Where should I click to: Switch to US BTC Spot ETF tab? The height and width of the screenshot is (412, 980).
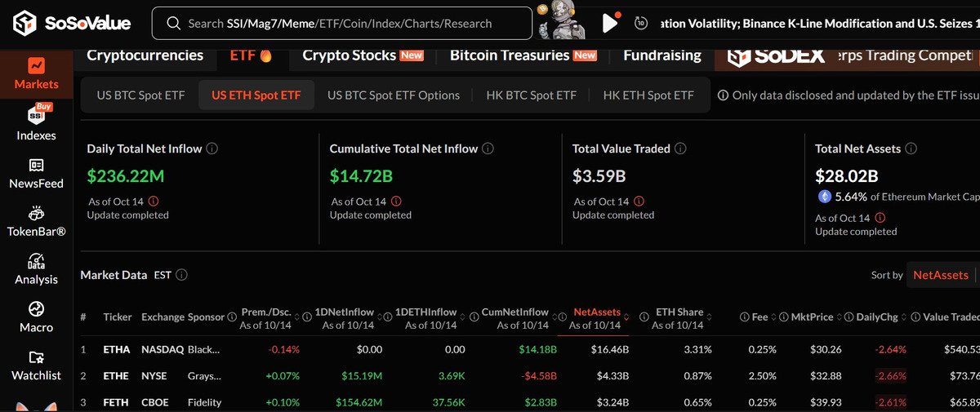[x=140, y=95]
